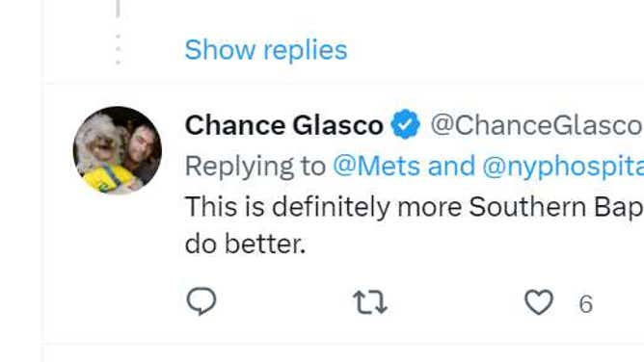Open the reply comment bubble icon
644x362 pixels.
(x=201, y=301)
